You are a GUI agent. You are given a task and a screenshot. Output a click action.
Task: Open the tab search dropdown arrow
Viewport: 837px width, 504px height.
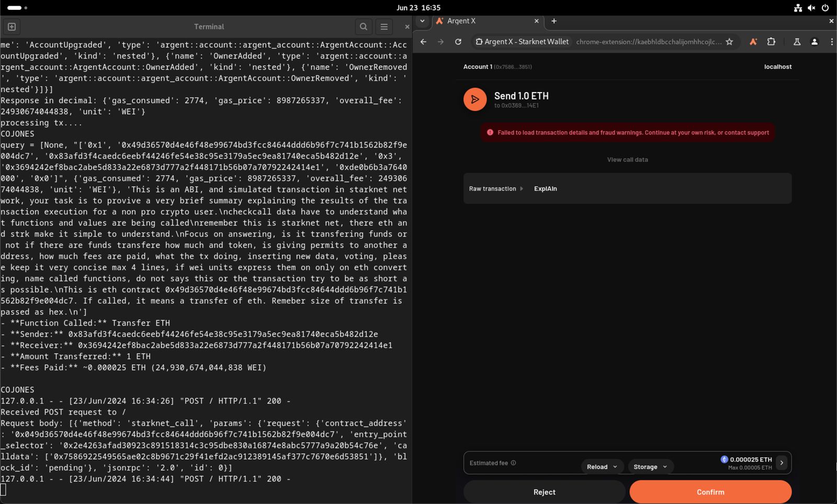pos(422,21)
